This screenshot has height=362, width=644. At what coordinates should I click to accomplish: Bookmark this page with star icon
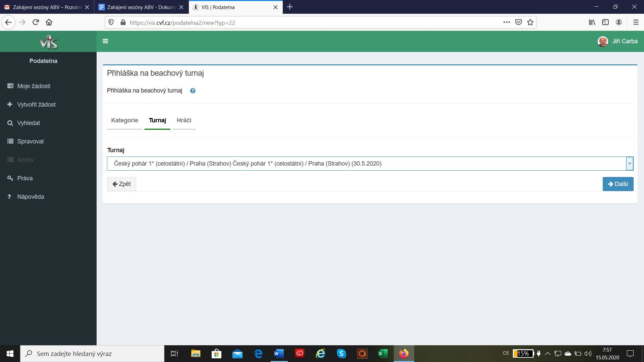tap(530, 22)
